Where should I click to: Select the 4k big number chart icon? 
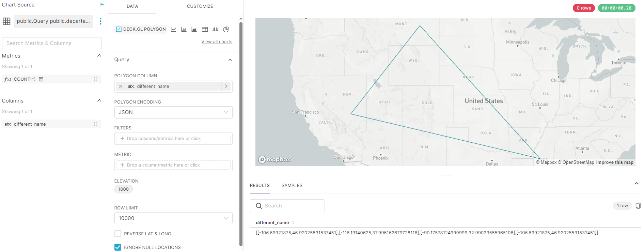(215, 29)
